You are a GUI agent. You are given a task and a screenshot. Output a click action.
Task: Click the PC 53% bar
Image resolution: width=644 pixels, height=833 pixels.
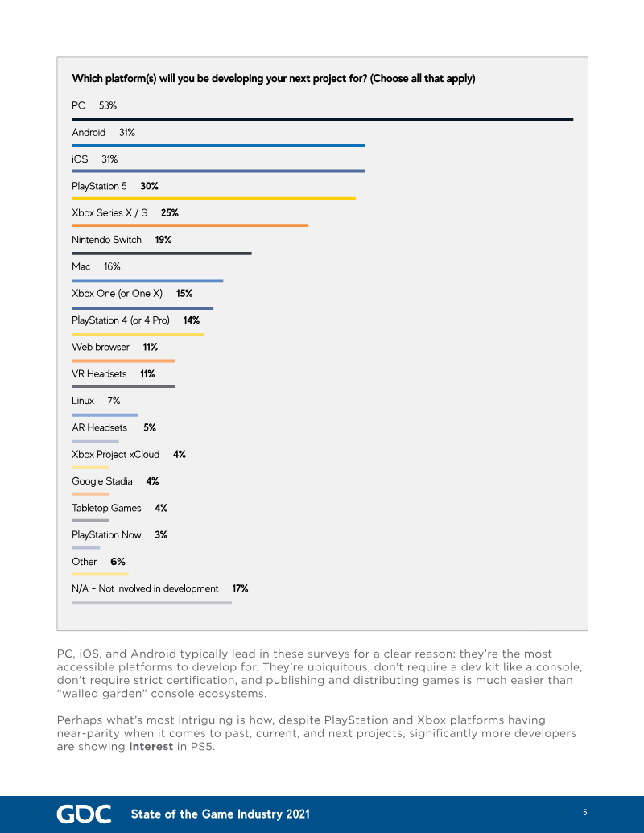pyautogui.click(x=323, y=119)
